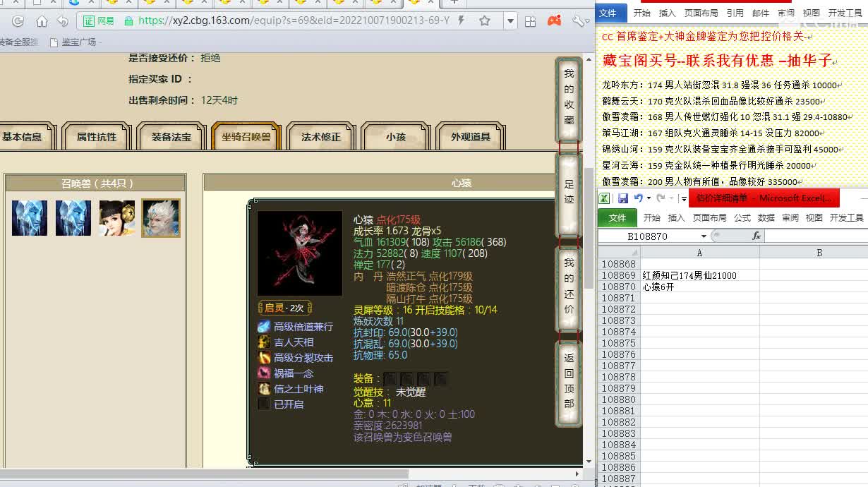Open the 鉴宝广场 bookmark
Image resolution: width=868 pixels, height=487 pixels.
(73, 42)
